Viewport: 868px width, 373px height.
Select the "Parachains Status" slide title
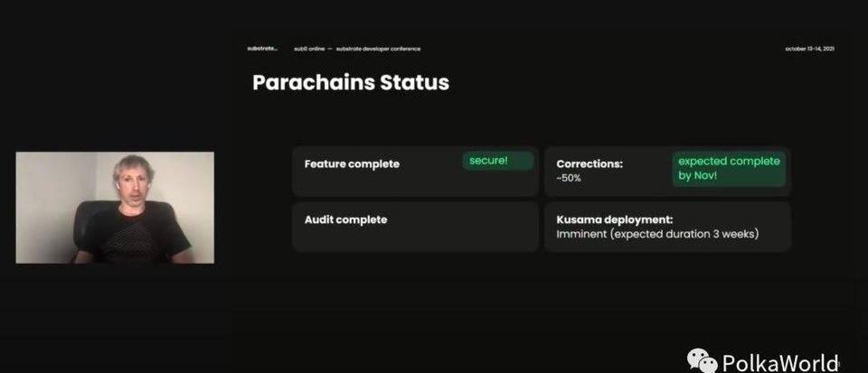pos(350,83)
